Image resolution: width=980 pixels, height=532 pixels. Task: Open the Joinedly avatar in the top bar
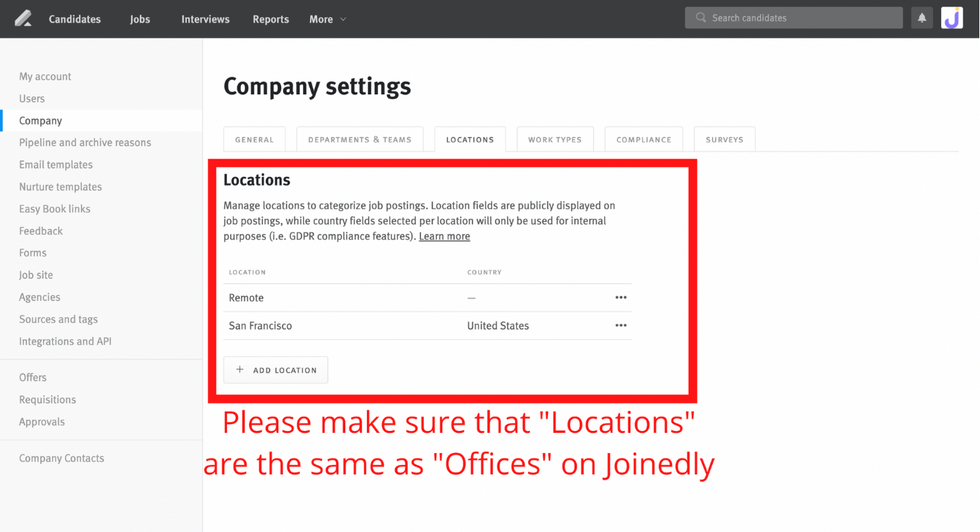pos(952,18)
